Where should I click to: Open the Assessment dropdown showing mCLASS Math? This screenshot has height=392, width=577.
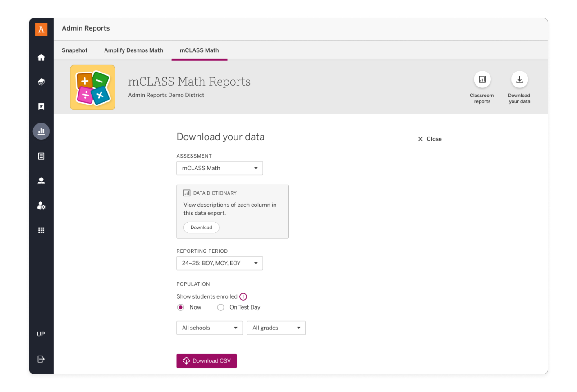(x=220, y=168)
